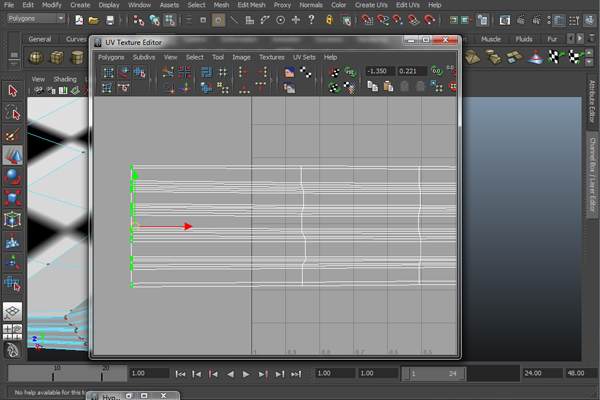Screen dimensions: 600x400
Task: Switch to the Muscle shelf tab
Action: [491, 39]
